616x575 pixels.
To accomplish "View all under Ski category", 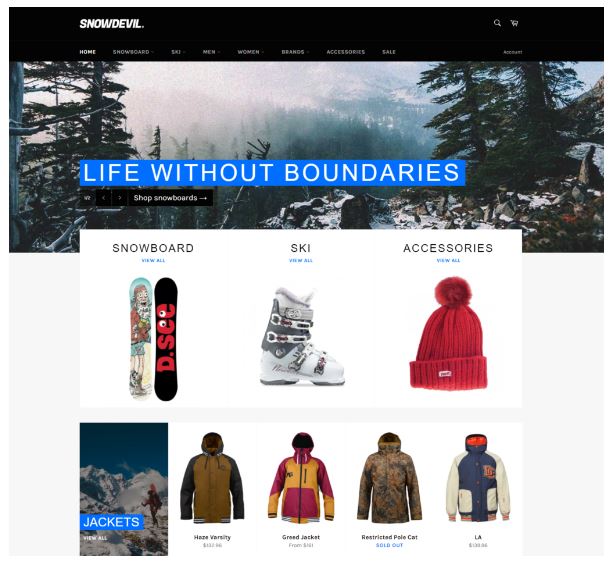I will click(301, 260).
